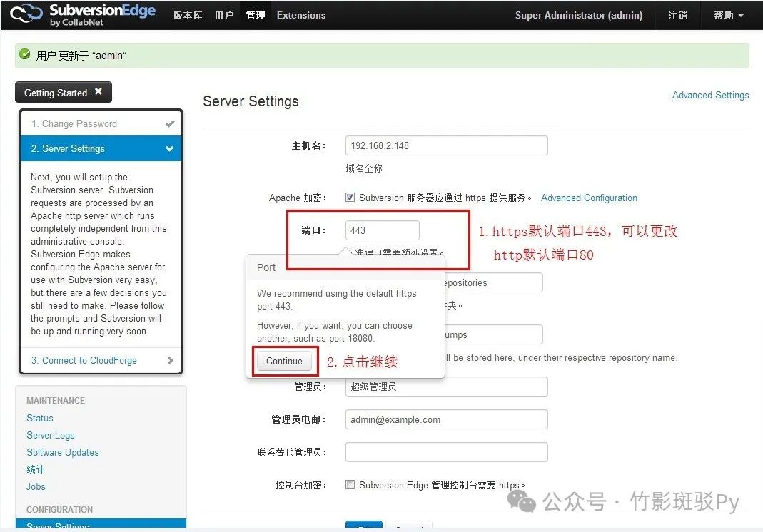Viewport: 763px width, 532px height.
Task: Open the Extensions menu
Action: click(301, 15)
